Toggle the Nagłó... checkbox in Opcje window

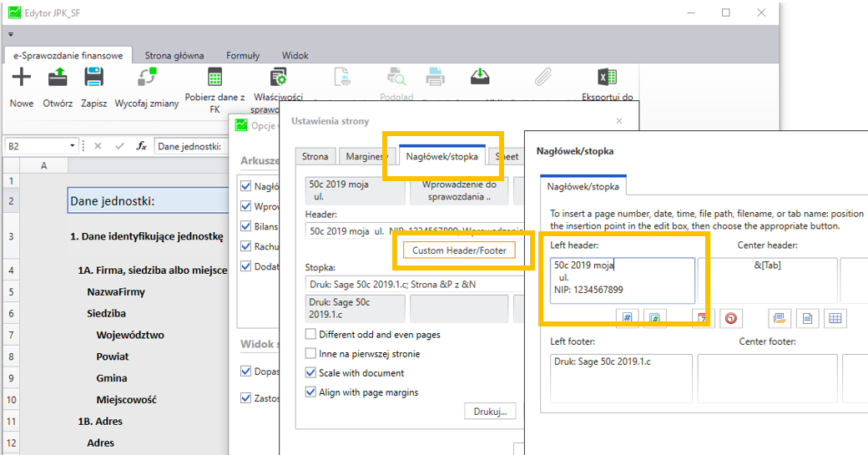[x=245, y=186]
